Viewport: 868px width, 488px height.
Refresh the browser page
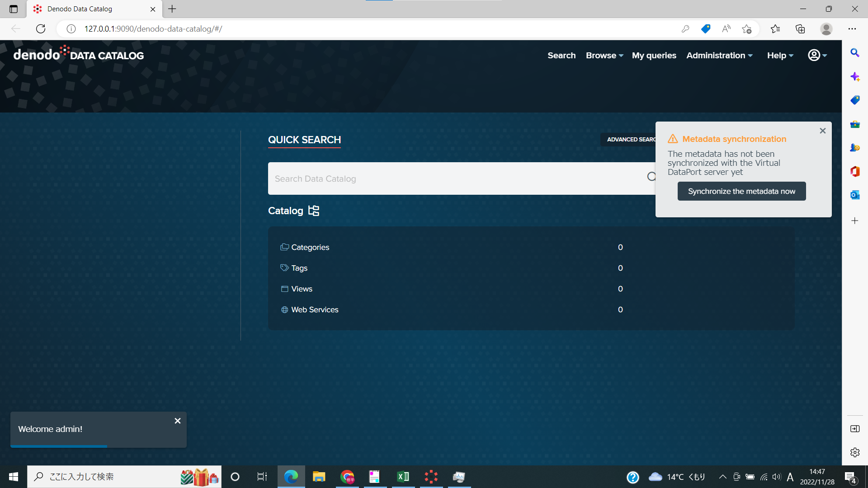41,29
